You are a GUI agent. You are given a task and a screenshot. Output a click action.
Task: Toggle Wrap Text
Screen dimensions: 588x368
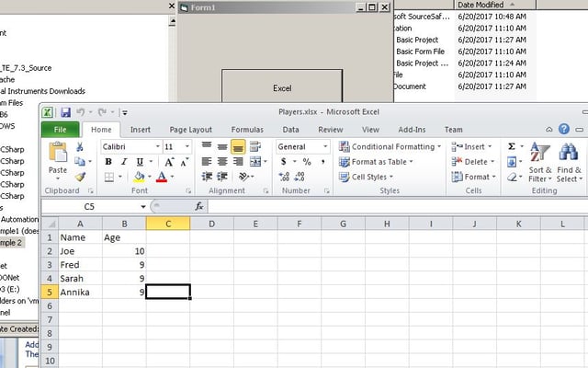point(255,147)
